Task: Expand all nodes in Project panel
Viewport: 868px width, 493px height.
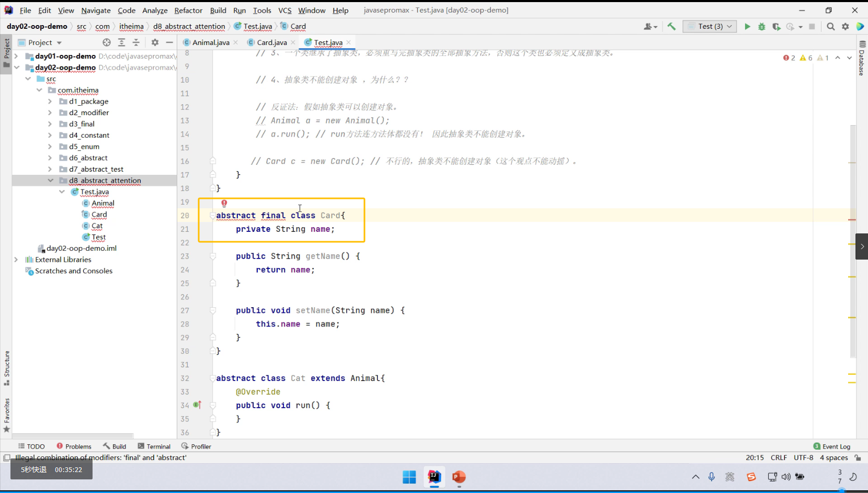Action: 121,42
